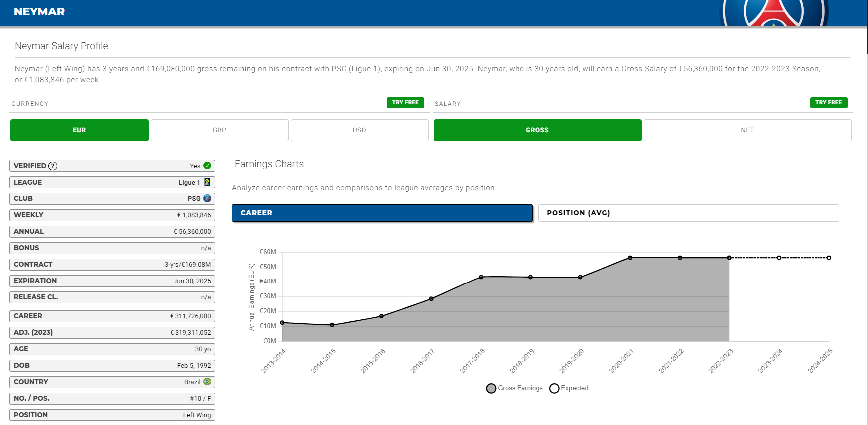
Task: Click the 2018-2019 data point on chart
Action: 530,277
